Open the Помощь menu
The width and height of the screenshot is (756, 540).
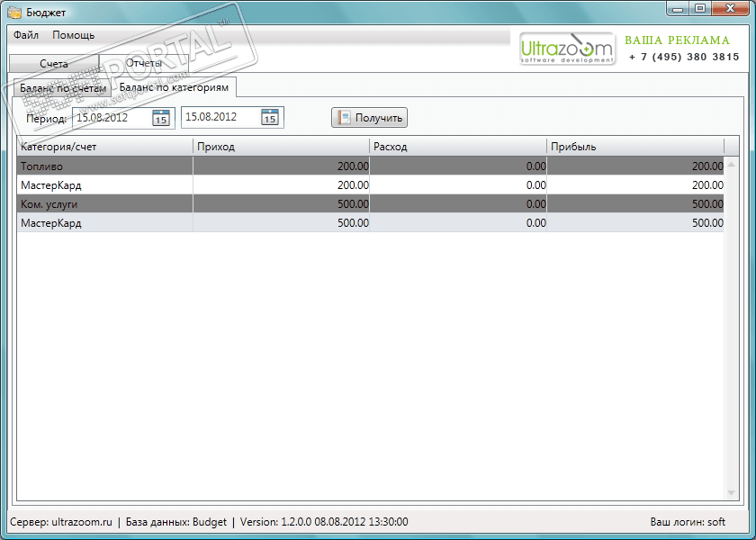73,35
